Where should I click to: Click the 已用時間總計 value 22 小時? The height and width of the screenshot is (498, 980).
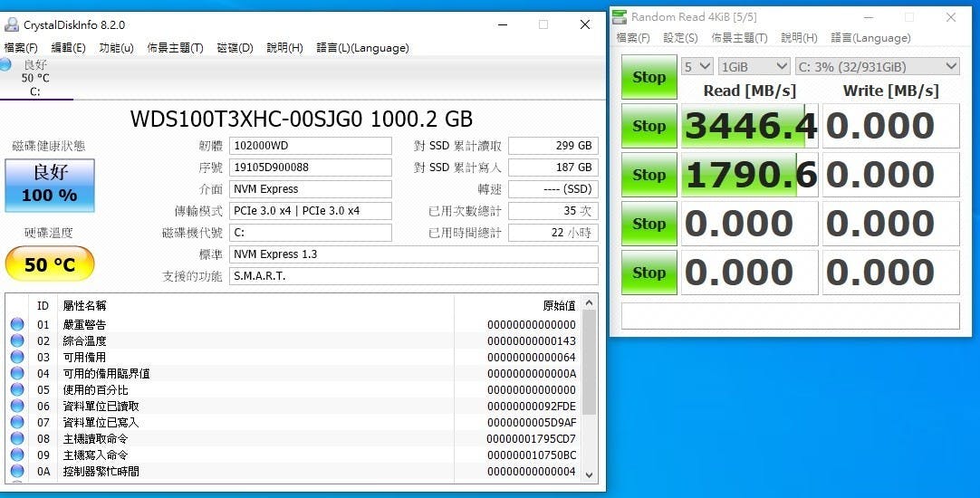click(x=553, y=233)
